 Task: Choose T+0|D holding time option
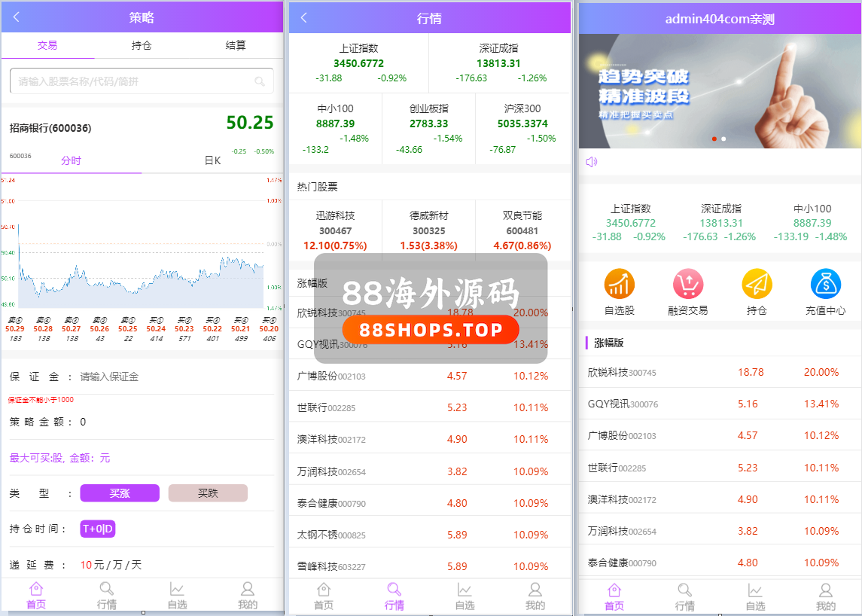pos(97,529)
